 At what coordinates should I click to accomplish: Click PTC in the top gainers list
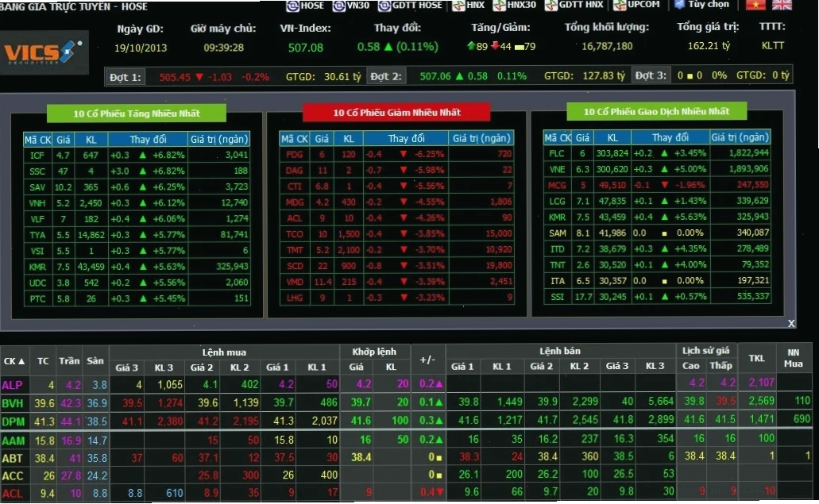coord(37,299)
